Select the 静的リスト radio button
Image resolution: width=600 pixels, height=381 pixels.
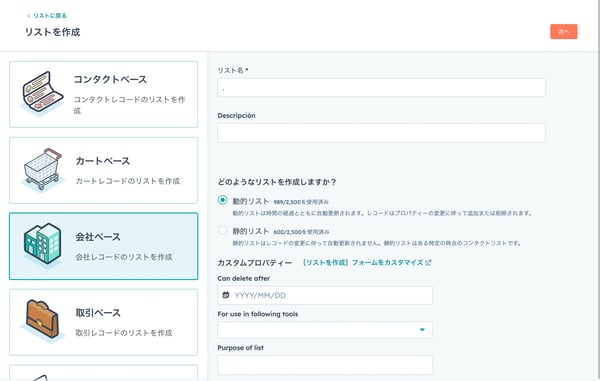pos(222,230)
